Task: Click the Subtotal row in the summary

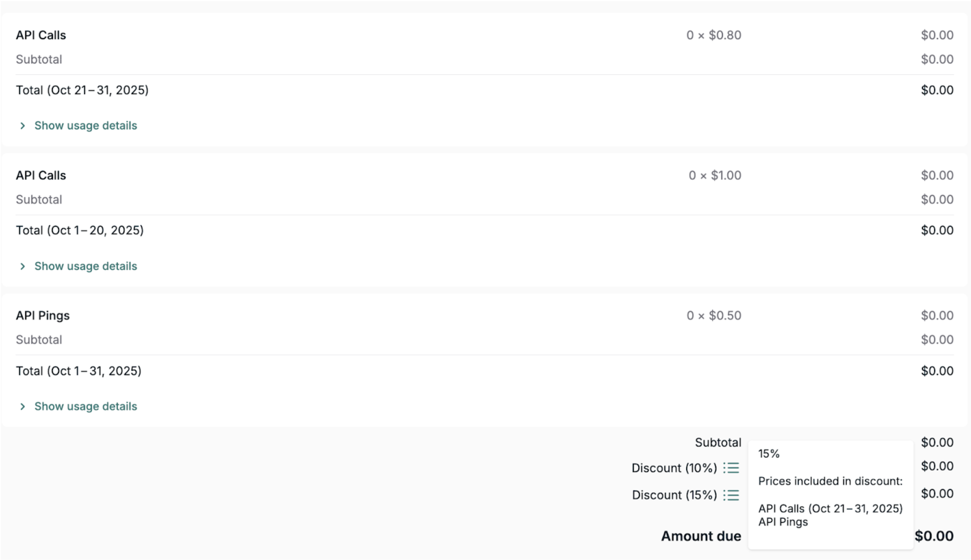Action: 718,442
